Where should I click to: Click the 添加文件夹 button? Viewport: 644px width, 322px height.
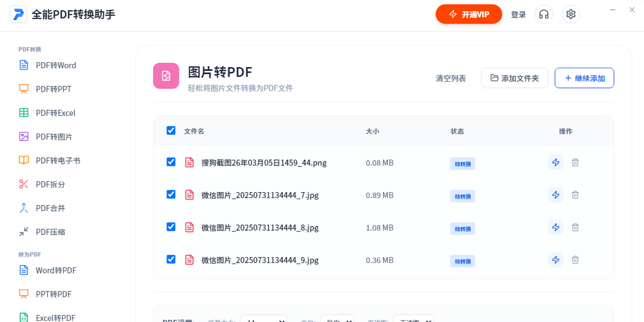515,78
